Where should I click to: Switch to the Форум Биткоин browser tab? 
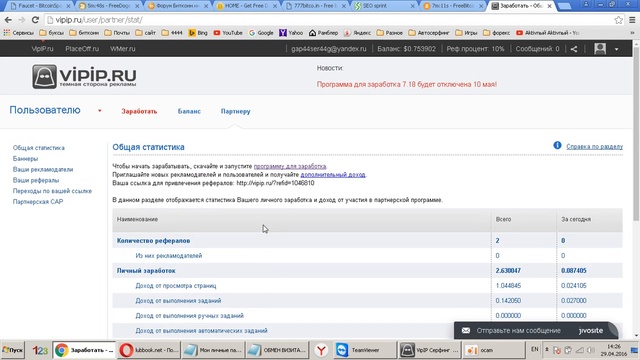pyautogui.click(x=178, y=6)
